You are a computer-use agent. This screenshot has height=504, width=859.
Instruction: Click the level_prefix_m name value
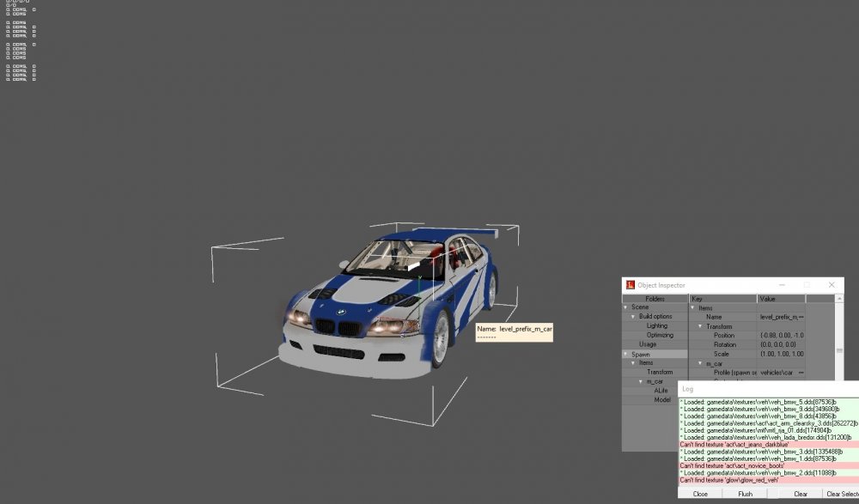(778, 317)
